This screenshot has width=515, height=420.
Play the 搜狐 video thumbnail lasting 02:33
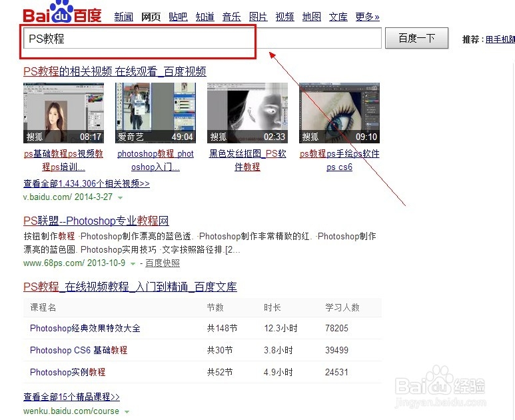[247, 113]
